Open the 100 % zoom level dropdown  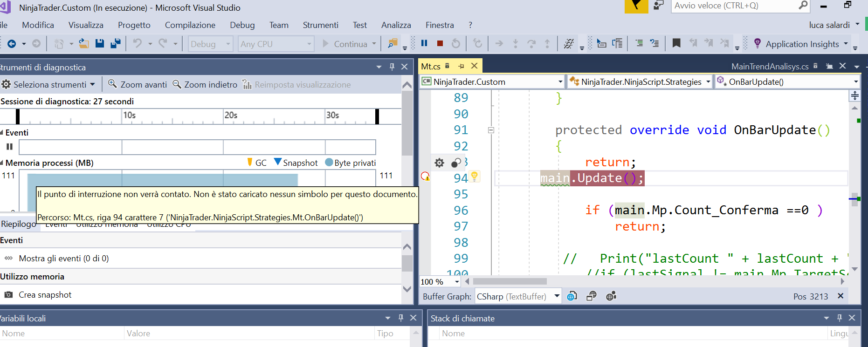pos(440,282)
